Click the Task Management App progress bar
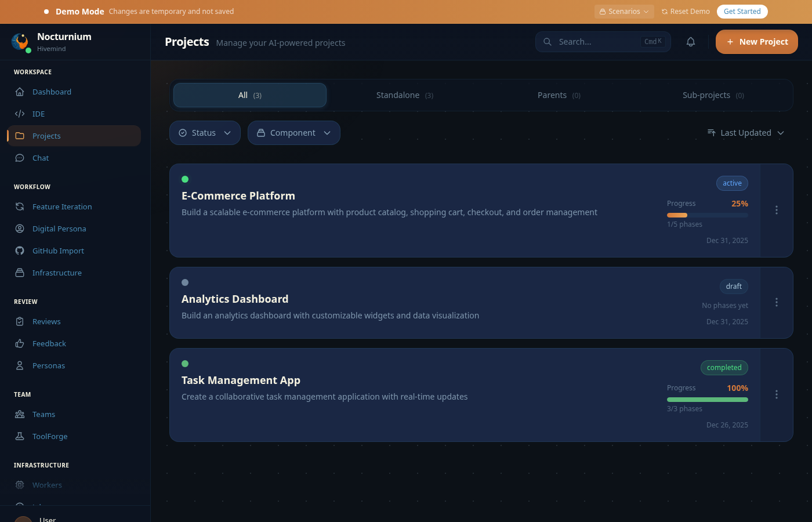 pos(707,400)
